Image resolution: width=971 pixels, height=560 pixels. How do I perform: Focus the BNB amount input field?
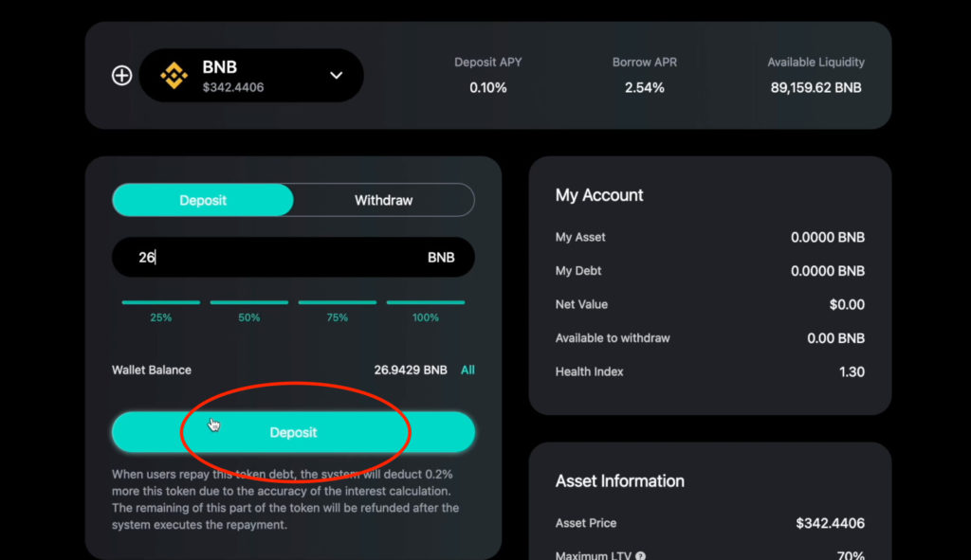pos(294,257)
